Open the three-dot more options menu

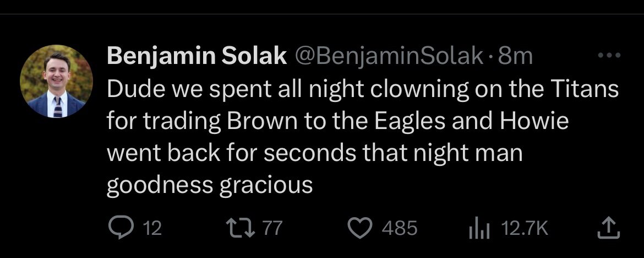609,55
